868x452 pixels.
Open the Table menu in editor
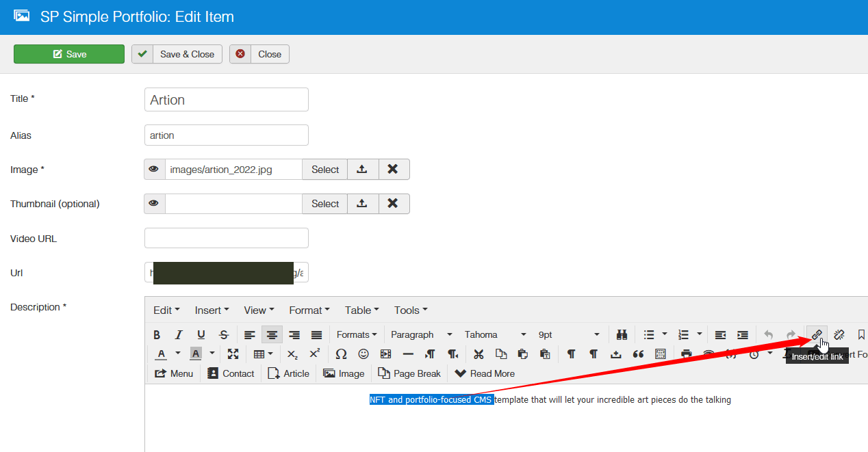click(361, 310)
